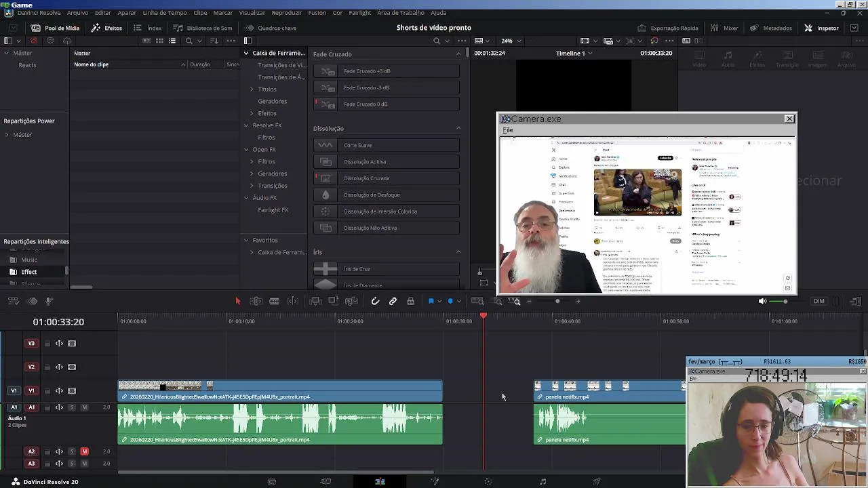Mute audio track A2
868x488 pixels.
pyautogui.click(x=84, y=451)
